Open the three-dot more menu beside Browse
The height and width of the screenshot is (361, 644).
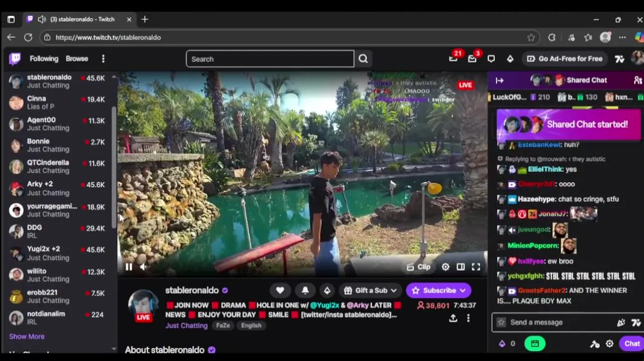(103, 59)
